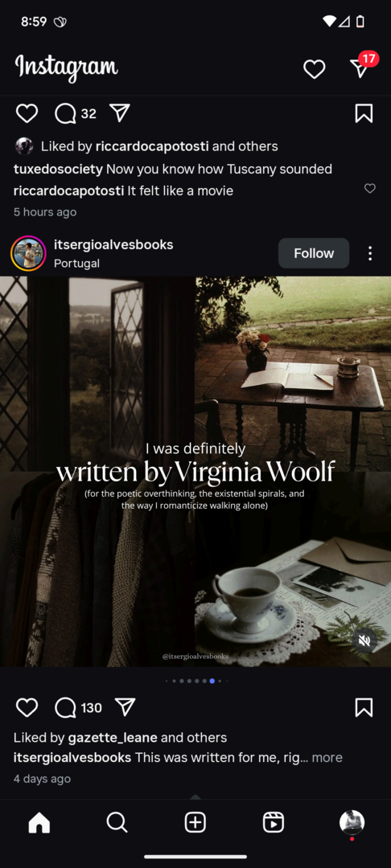Viewport: 391px width, 868px height.
Task: Open direct messages with 17 badge
Action: (363, 67)
